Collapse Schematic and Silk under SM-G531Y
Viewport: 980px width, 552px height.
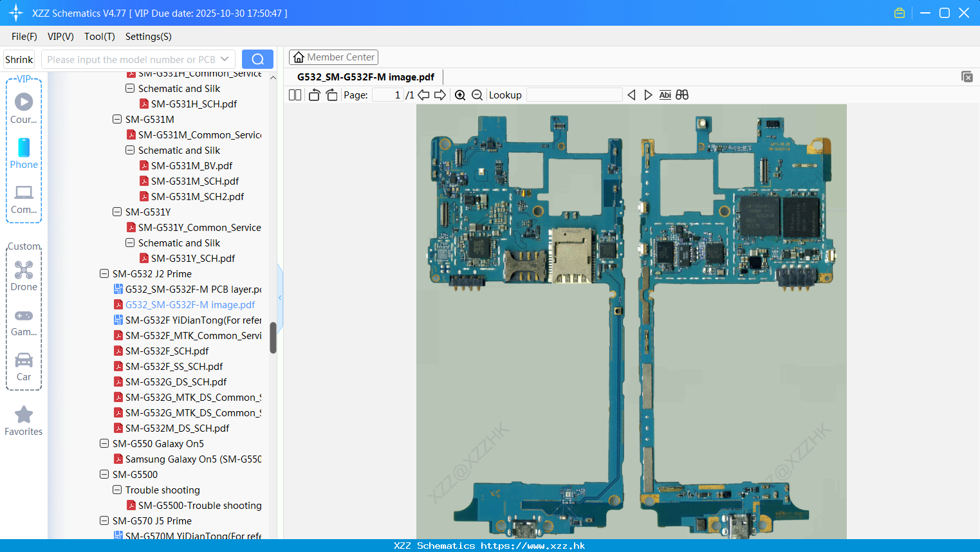[130, 243]
